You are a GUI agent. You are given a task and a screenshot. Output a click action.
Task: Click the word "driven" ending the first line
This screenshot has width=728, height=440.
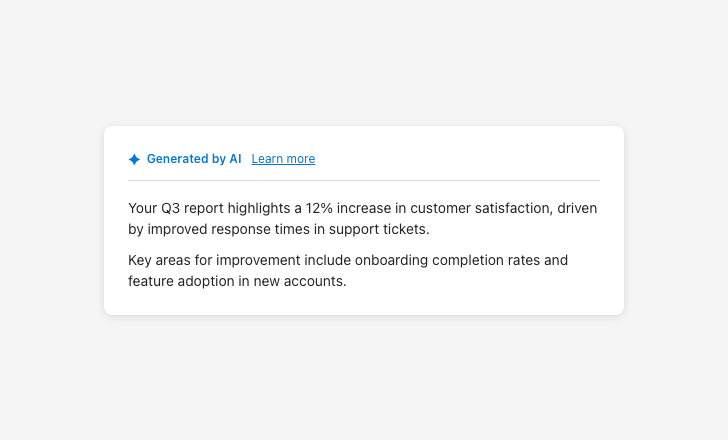(x=576, y=208)
